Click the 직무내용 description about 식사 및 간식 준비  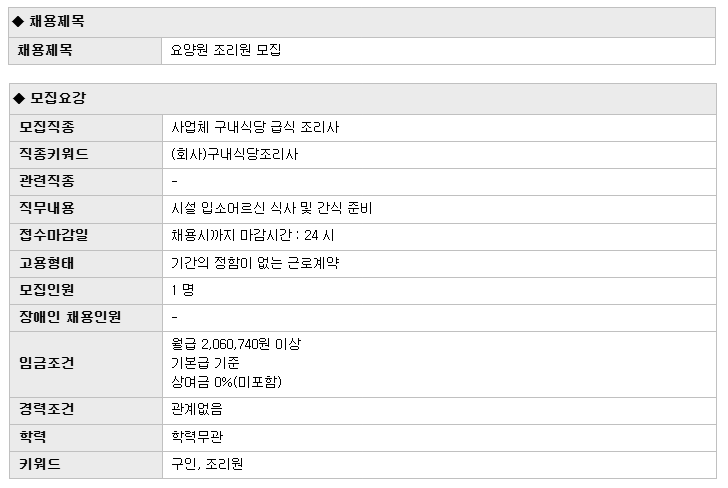tap(272, 208)
